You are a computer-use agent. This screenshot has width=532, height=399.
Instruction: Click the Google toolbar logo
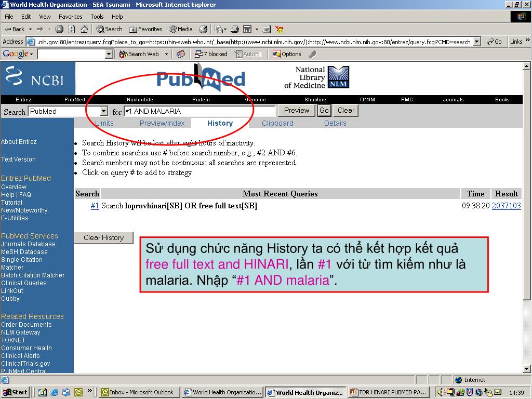coord(16,54)
